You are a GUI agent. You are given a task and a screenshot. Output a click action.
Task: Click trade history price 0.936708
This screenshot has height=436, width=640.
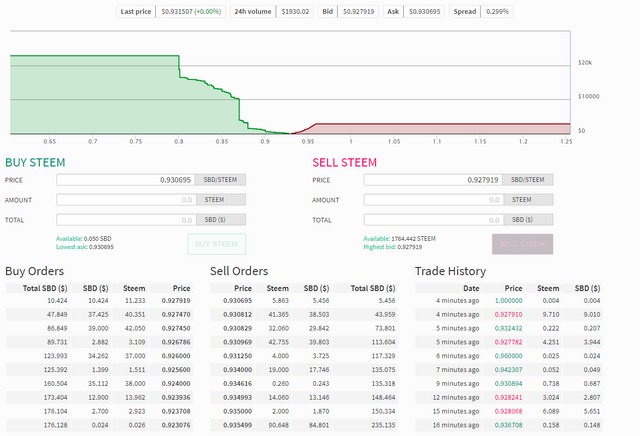pos(509,425)
